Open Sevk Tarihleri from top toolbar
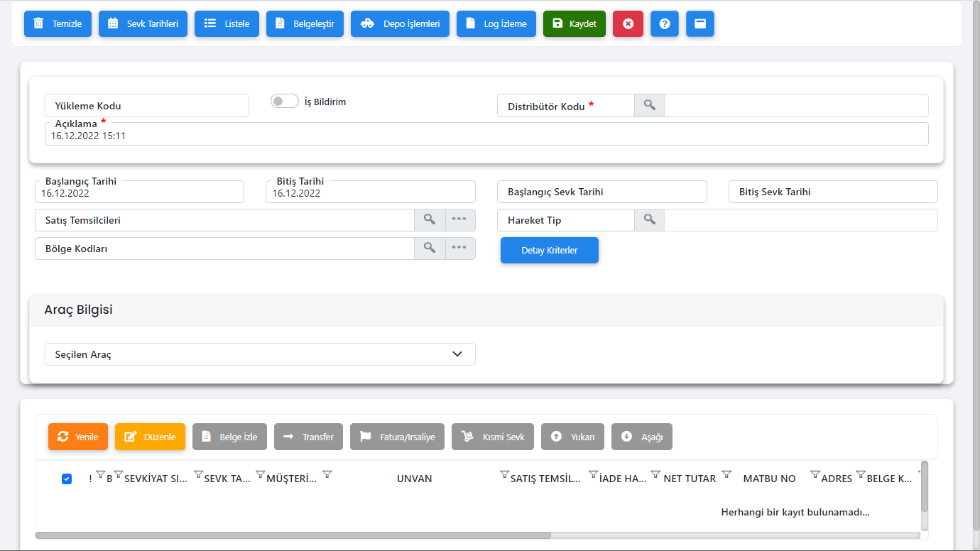The height and width of the screenshot is (551, 980). point(143,23)
